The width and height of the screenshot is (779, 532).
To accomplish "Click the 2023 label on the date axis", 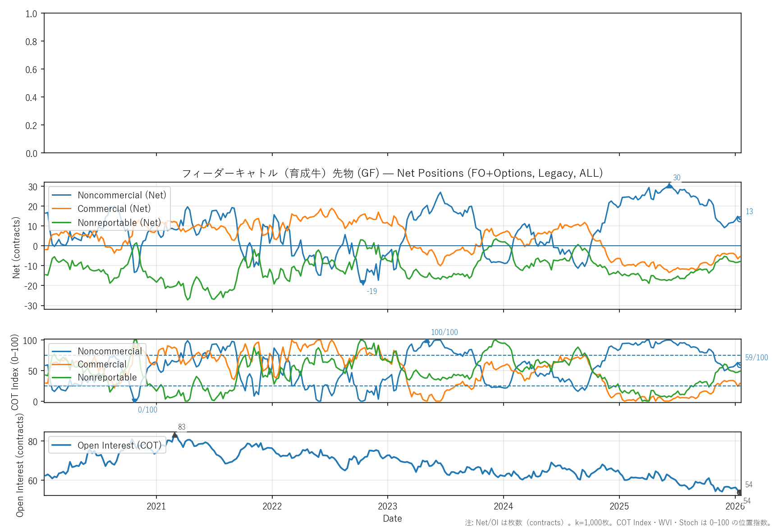I will [x=387, y=506].
